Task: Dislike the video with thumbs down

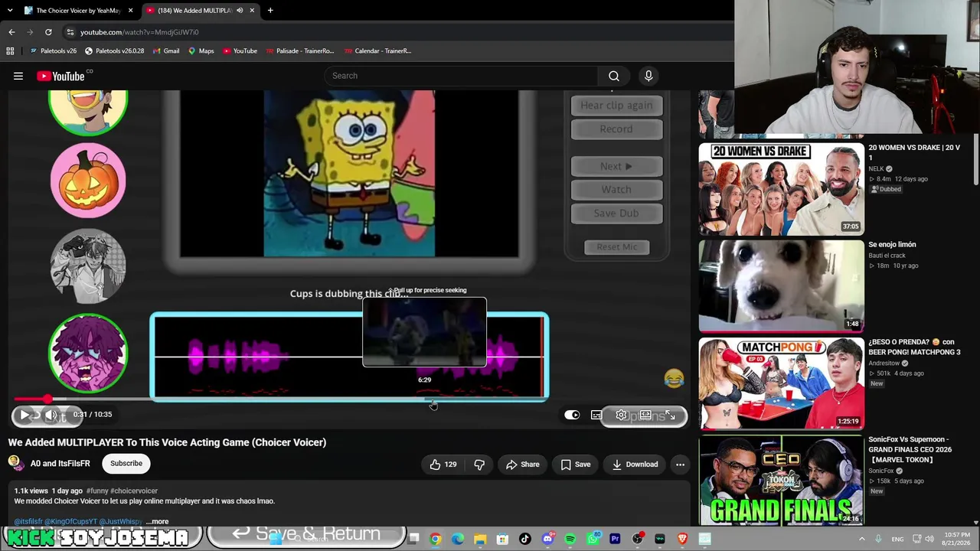Action: 479,464
